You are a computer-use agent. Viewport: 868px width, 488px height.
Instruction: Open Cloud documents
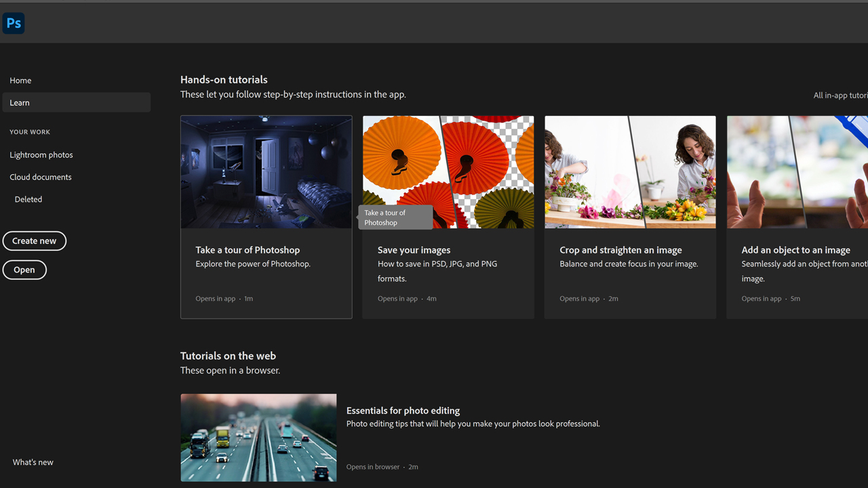tap(41, 178)
